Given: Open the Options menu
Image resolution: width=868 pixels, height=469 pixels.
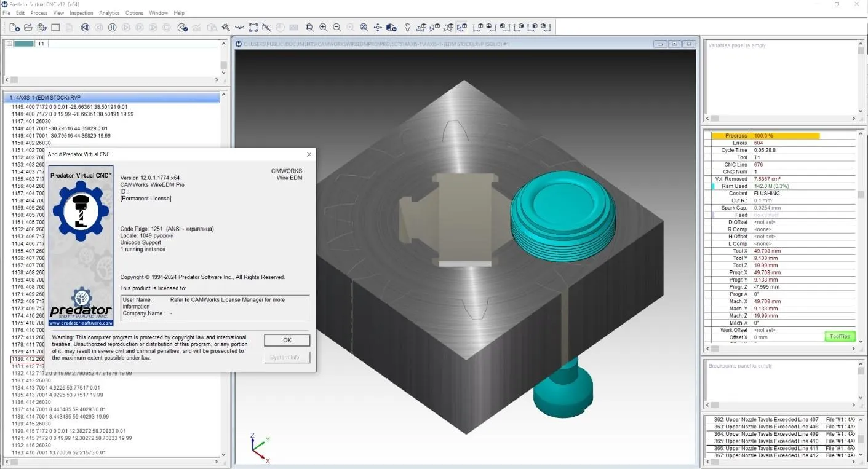Looking at the screenshot, I should pyautogui.click(x=134, y=13).
